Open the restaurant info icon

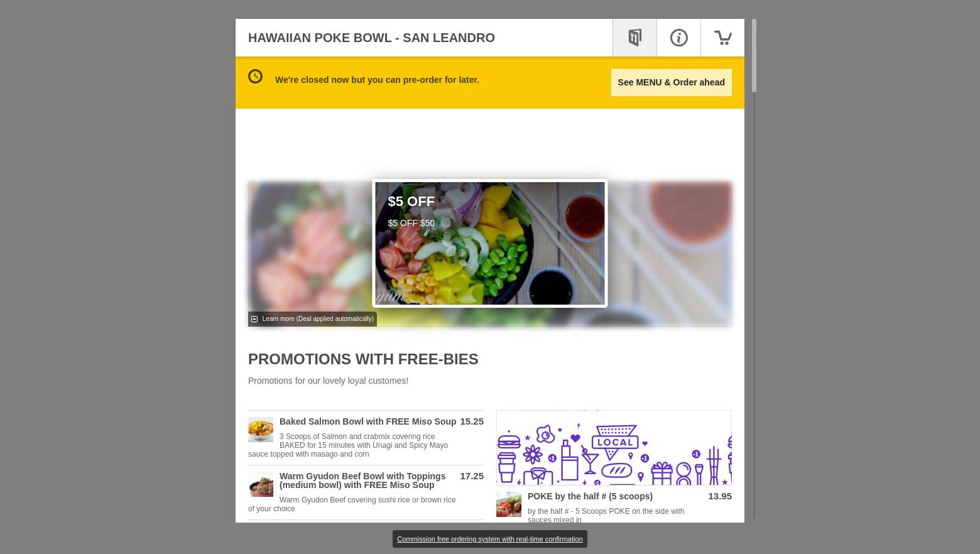pos(678,38)
